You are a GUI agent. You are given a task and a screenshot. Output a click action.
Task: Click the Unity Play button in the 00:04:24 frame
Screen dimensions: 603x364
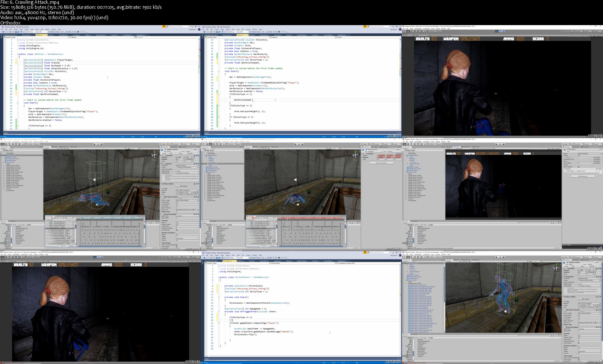[95, 144]
